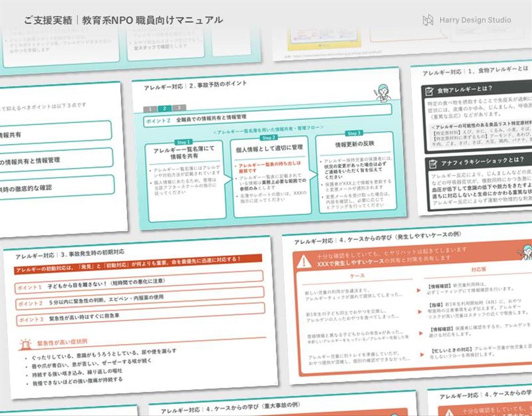Click the bullet 唇や爪が青白い、息が苦しい

point(92,363)
